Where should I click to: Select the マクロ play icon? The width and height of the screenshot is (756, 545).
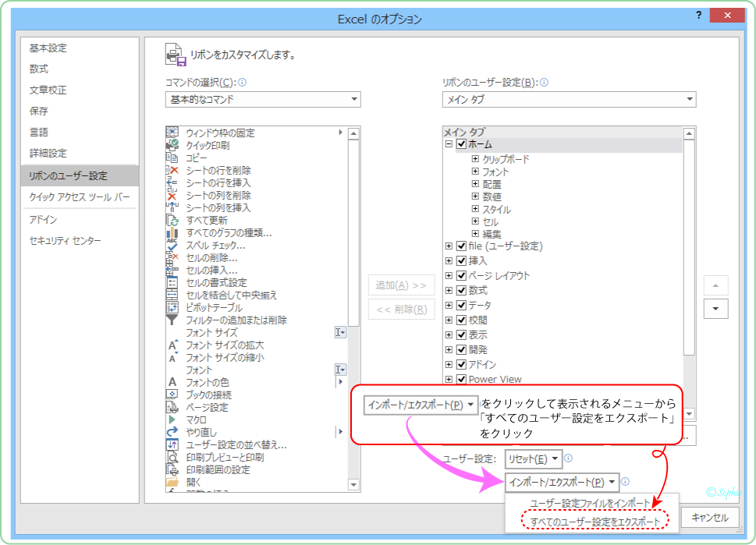coord(172,419)
